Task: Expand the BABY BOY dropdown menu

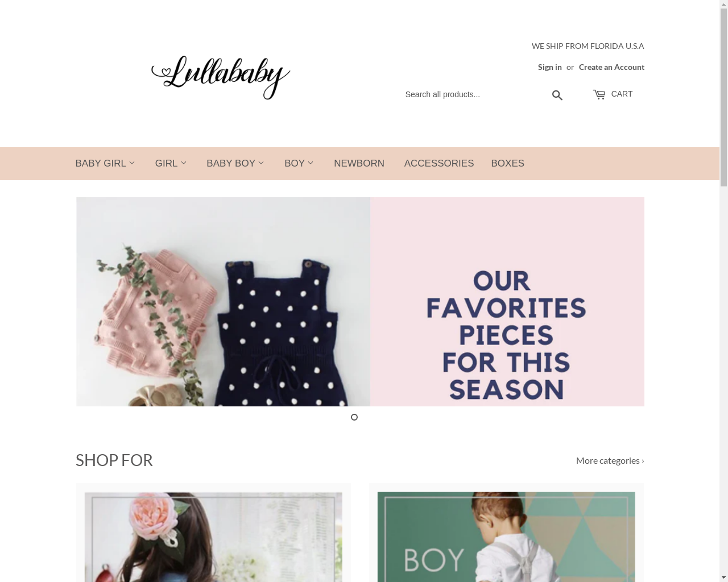Action: pos(235,164)
